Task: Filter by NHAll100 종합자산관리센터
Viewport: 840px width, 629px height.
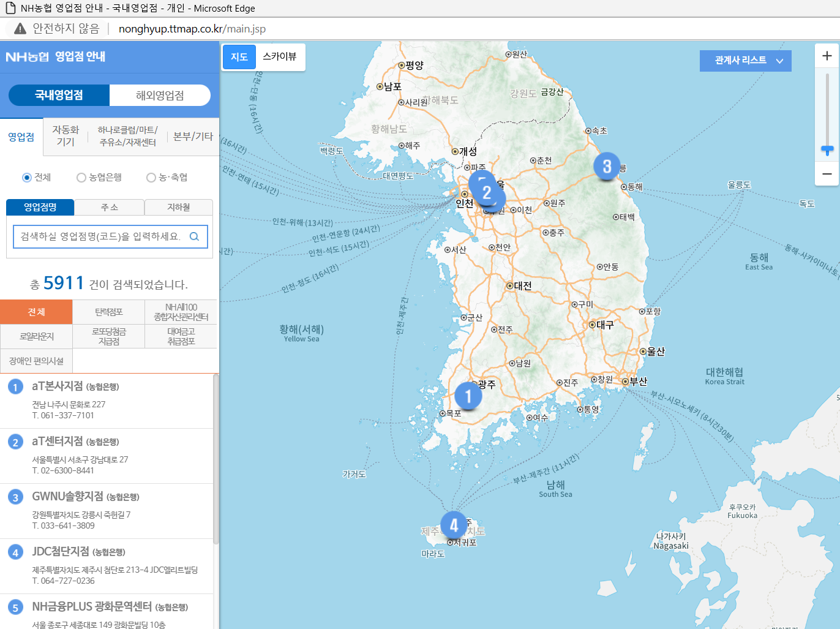Action: tap(181, 312)
